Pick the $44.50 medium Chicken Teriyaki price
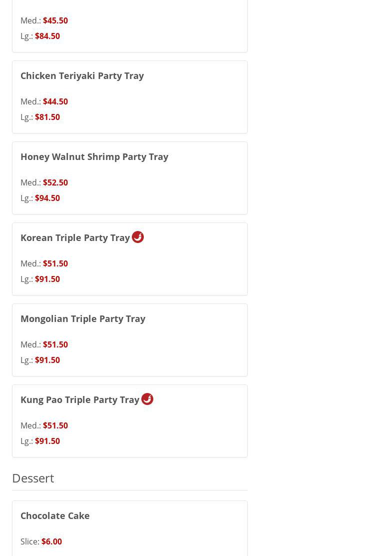 55,101
